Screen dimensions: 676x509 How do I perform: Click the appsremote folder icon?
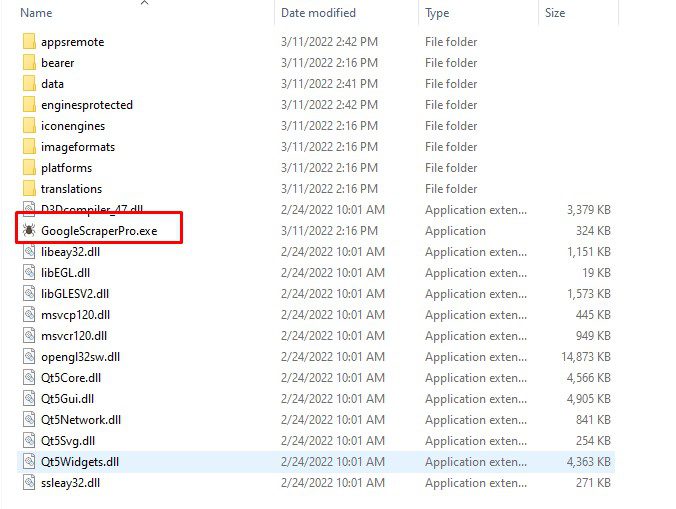[29, 42]
